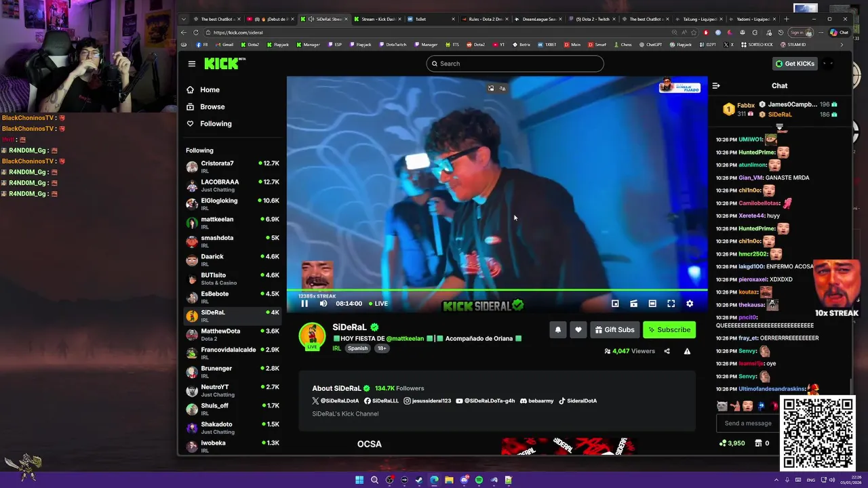Click the SiDeRaL channel avatar

[312, 335]
